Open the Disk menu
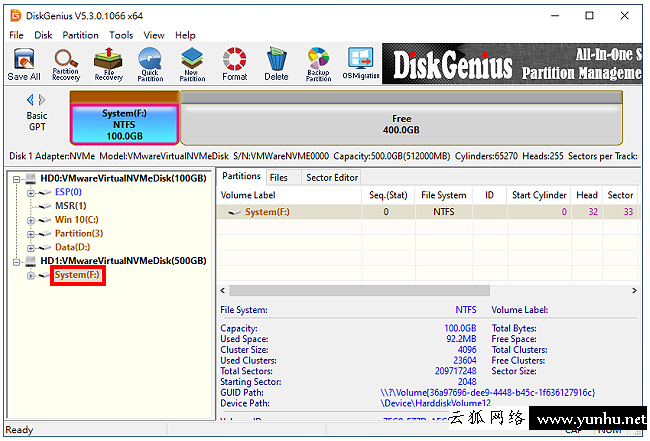Screen dimensions: 650x441 43,35
